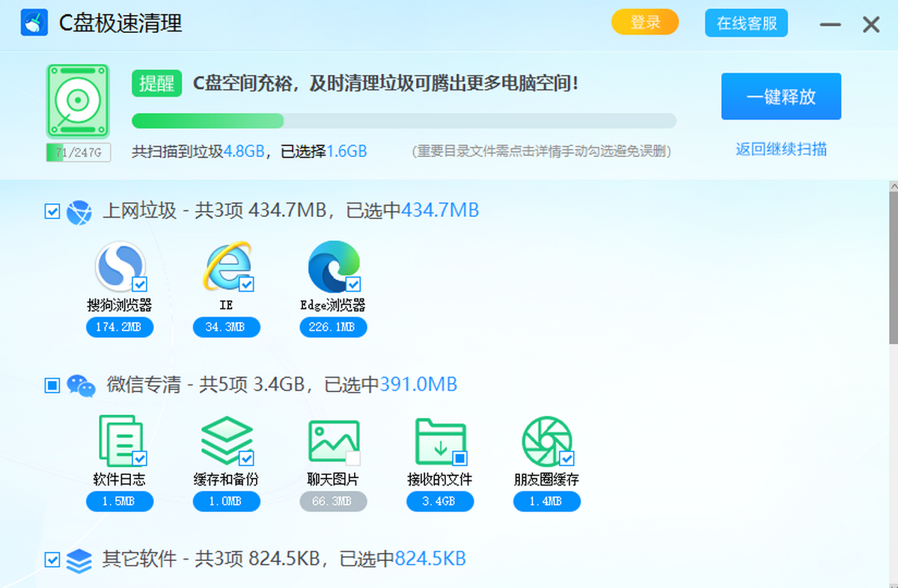Viewport: 898px width, 588px height.
Task: Minimize the C盘极速清理 window
Action: (x=830, y=25)
